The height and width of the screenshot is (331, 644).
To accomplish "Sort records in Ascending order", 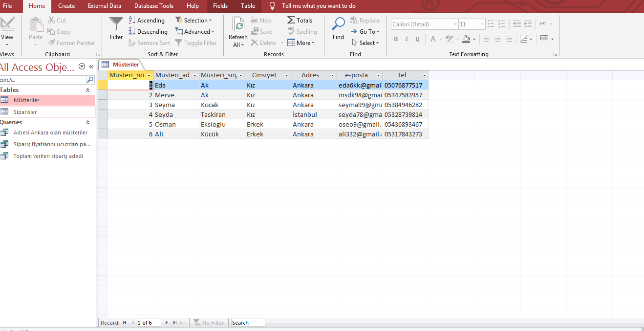I will click(x=147, y=21).
